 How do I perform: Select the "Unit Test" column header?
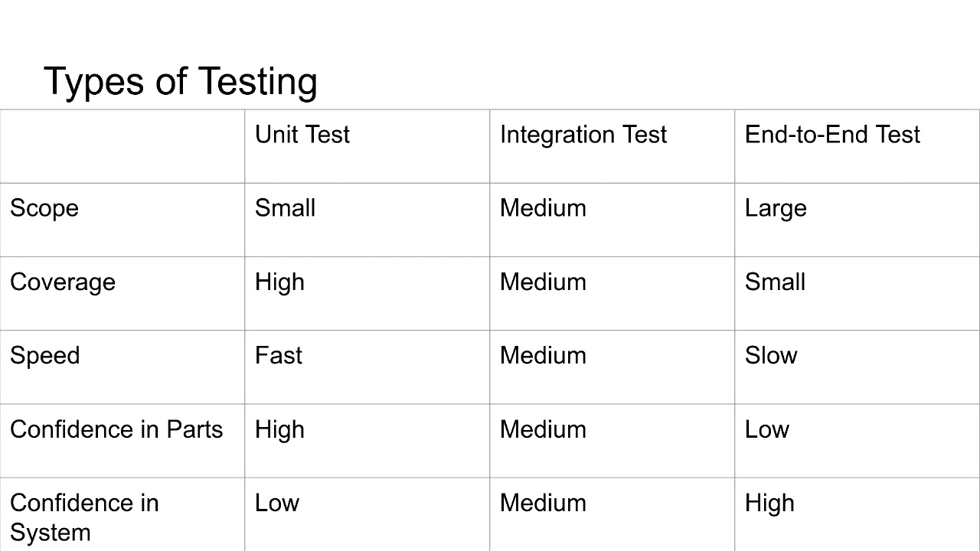coord(302,135)
